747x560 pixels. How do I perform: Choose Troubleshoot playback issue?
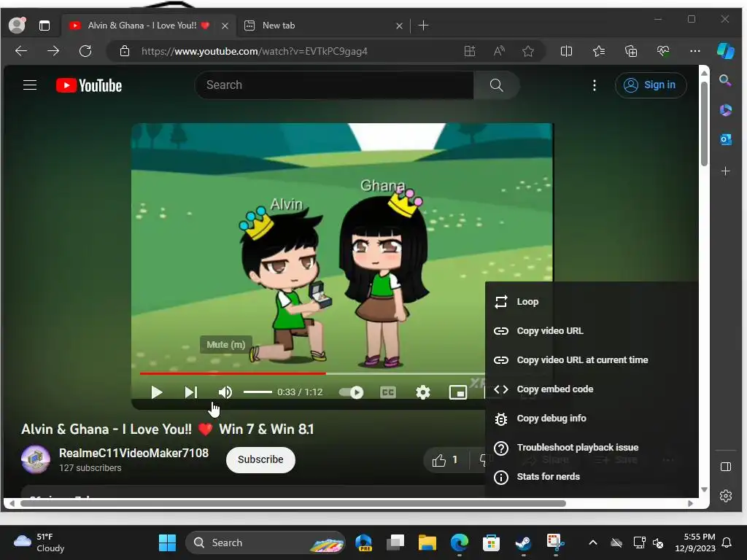592,448
